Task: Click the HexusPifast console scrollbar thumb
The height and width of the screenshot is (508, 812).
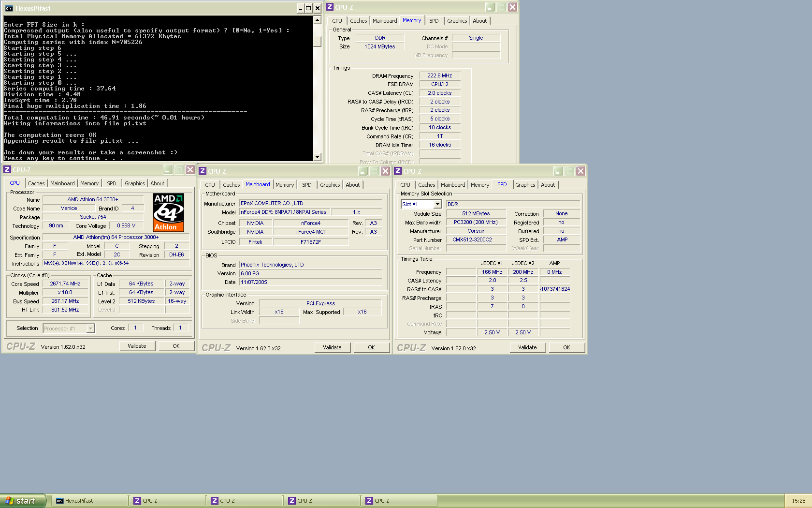Action: (x=318, y=42)
